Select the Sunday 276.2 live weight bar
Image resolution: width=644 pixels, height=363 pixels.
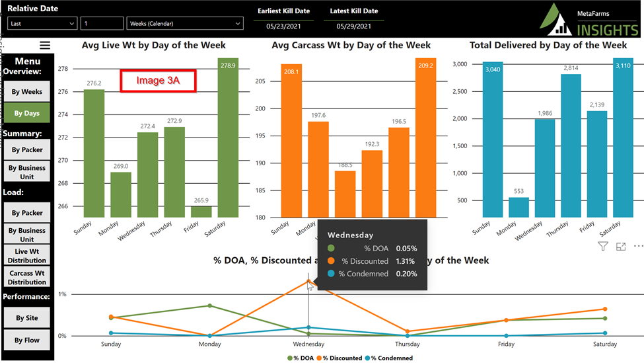(94, 153)
